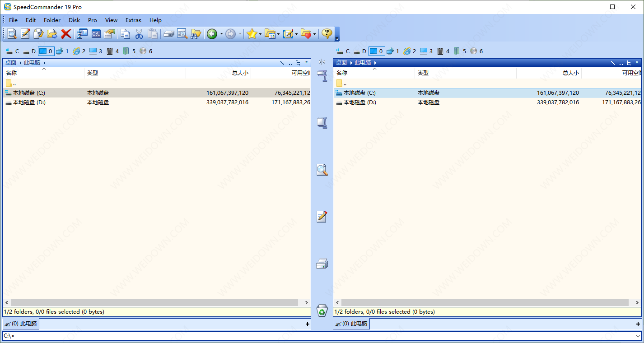Click the notepad edit icon in middle bar
The width and height of the screenshot is (644, 343).
pyautogui.click(x=322, y=217)
